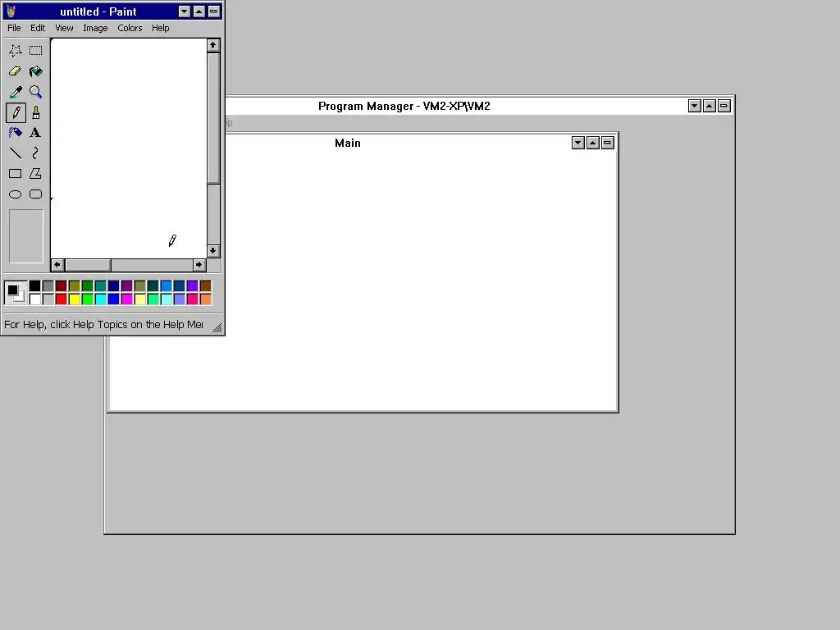Pick the Ellipse tool

[15, 194]
